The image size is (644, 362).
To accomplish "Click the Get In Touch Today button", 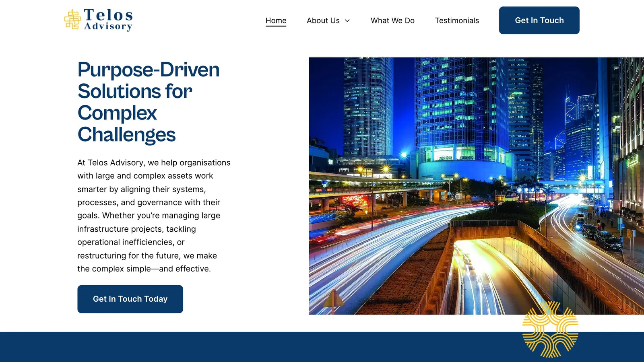I will pos(130,299).
